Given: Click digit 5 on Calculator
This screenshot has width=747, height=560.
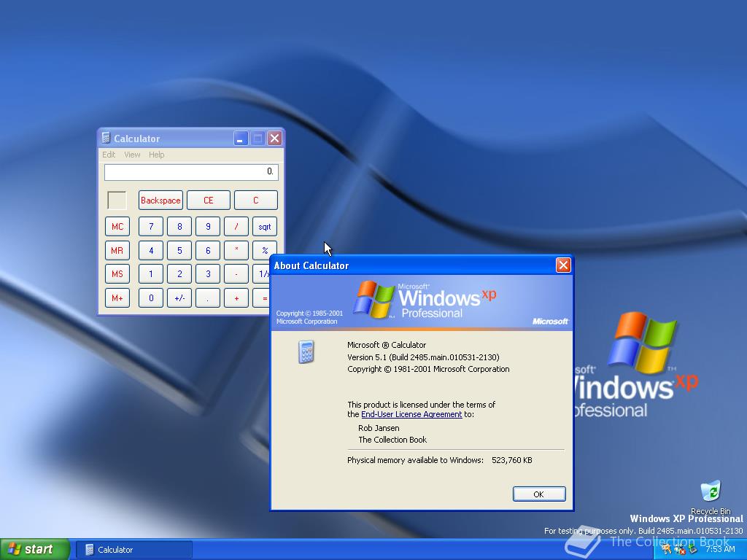Looking at the screenshot, I should [x=179, y=251].
